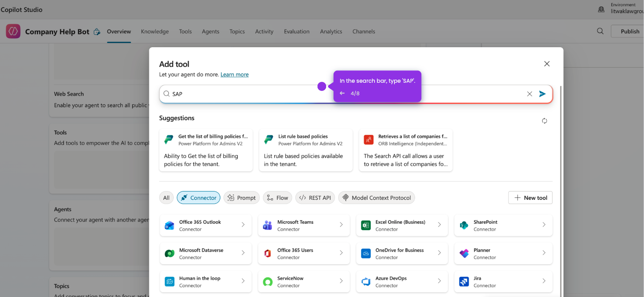Toggle the REST API filter chip
Screen dimensions: 644x297
click(x=315, y=198)
